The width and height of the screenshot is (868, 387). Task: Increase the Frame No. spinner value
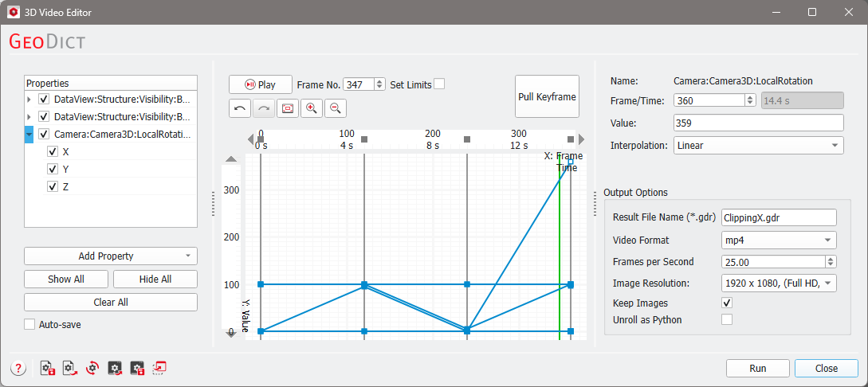pyautogui.click(x=379, y=81)
